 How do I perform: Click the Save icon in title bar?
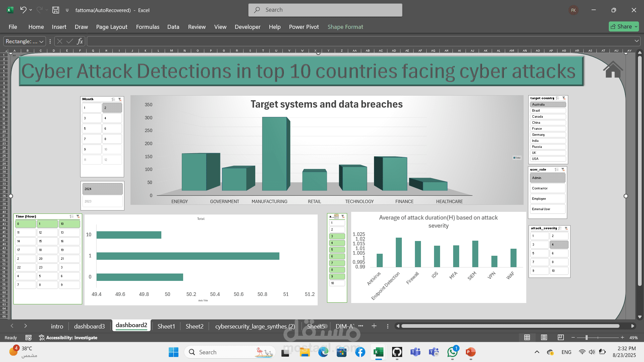(56, 10)
